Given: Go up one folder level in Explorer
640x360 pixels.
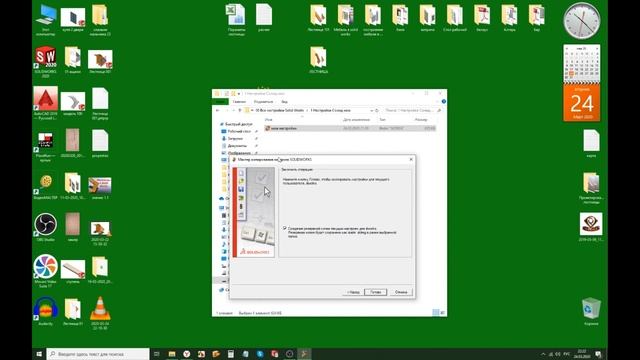Looking at the screenshot, I should coord(240,110).
